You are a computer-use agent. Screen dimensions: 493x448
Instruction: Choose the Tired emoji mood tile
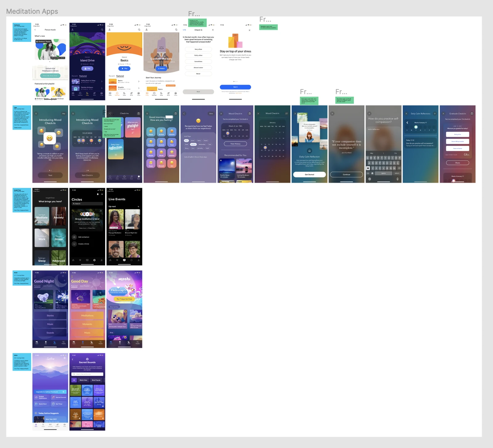172,142
